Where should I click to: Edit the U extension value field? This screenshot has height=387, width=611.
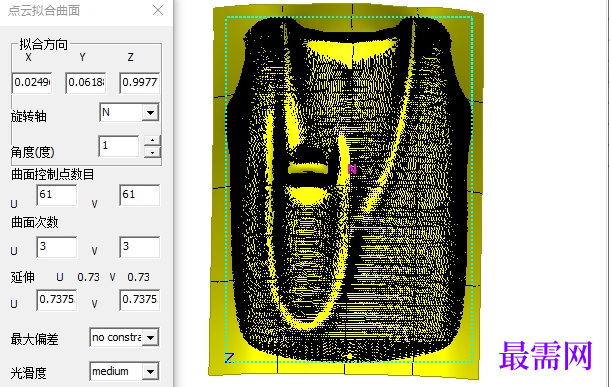pos(57,300)
